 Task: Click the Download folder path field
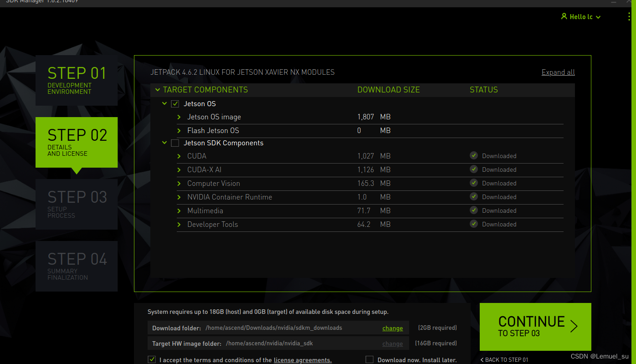(278, 328)
